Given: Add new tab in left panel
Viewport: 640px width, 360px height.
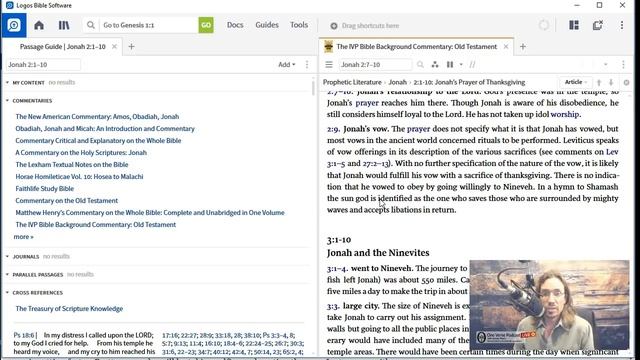Looking at the screenshot, I should [x=131, y=47].
